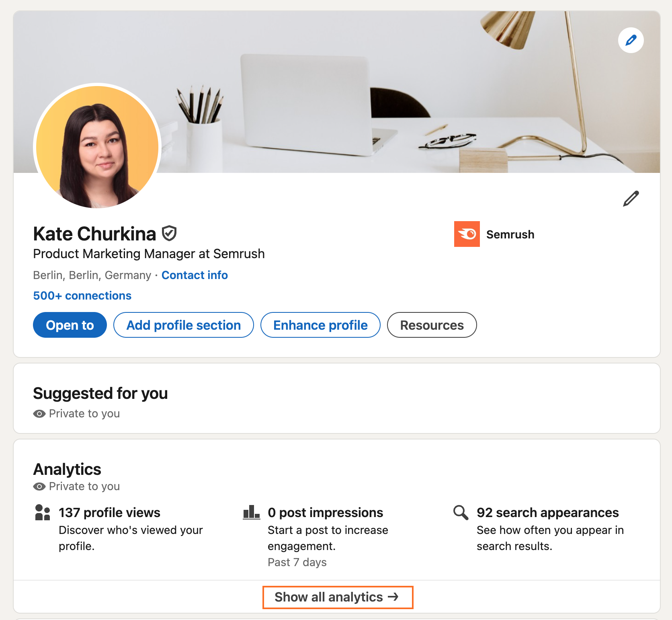This screenshot has width=672, height=620.
Task: View the 500+ connections list
Action: click(82, 296)
